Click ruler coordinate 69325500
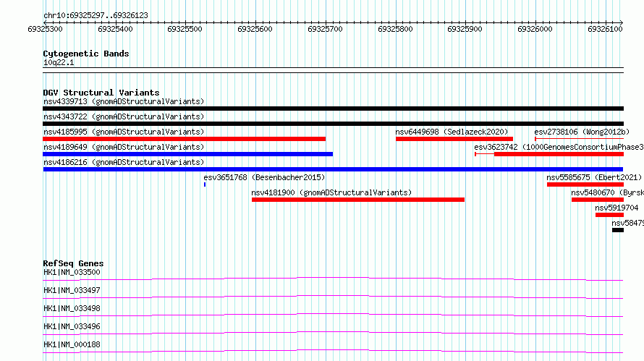This screenshot has height=361, width=644. [185, 29]
